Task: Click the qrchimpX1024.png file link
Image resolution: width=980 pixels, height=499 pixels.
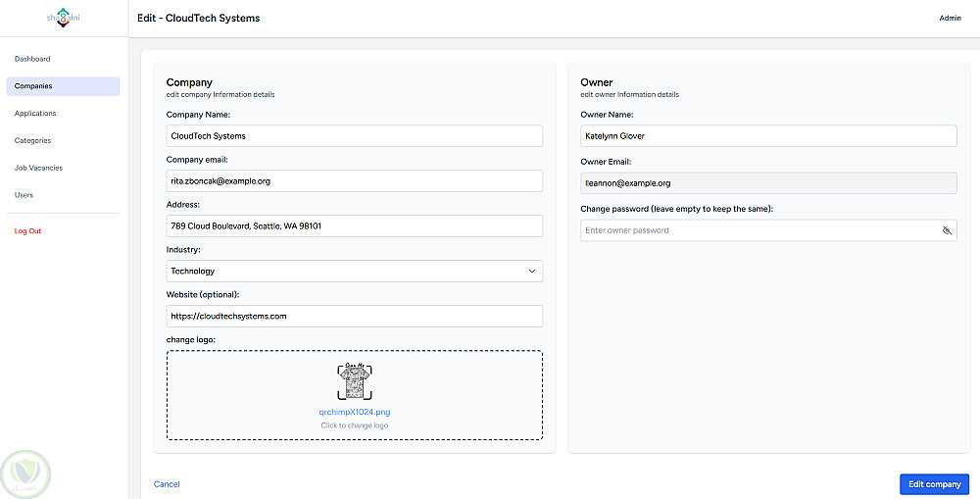Action: (x=355, y=412)
